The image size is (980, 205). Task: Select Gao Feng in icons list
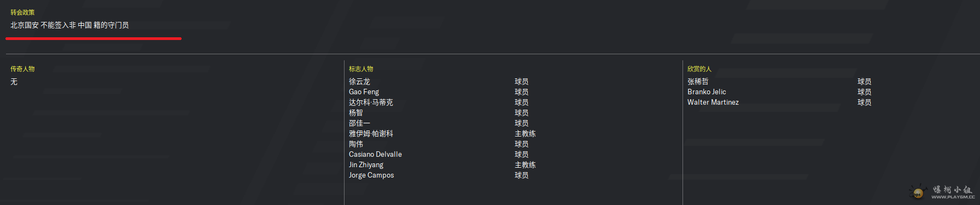364,92
